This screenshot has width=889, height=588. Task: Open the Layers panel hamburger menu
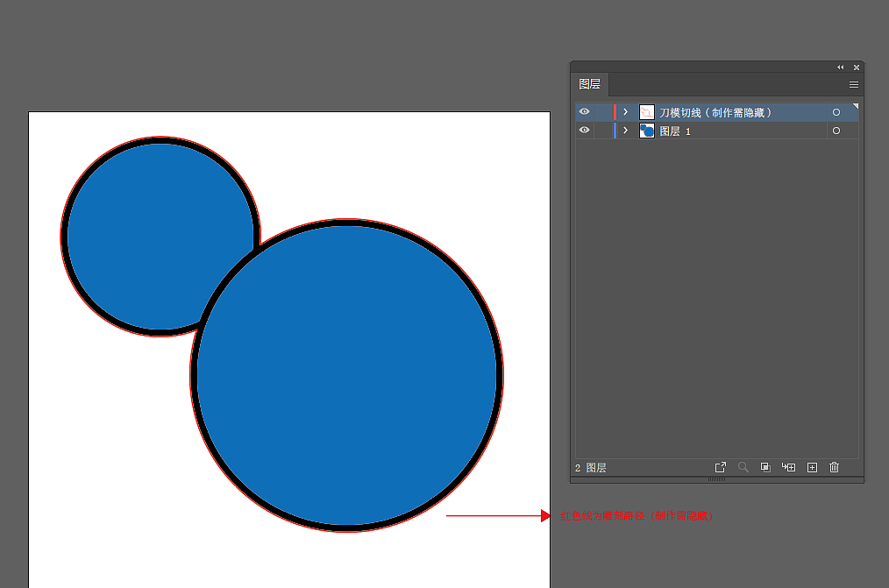coord(853,85)
